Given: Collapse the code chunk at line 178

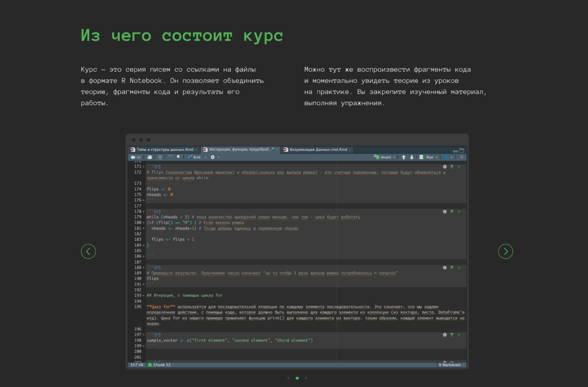Looking at the screenshot, I should [143, 212].
